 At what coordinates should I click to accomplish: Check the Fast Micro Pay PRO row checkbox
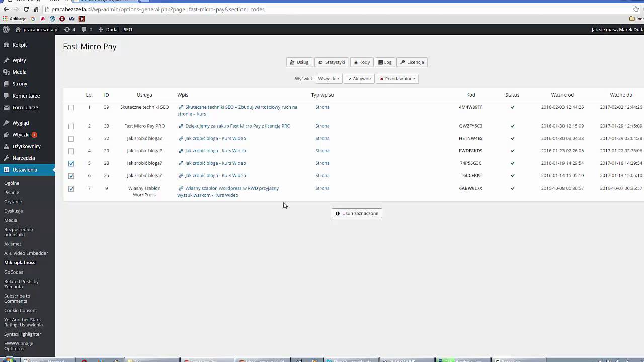coord(71,126)
